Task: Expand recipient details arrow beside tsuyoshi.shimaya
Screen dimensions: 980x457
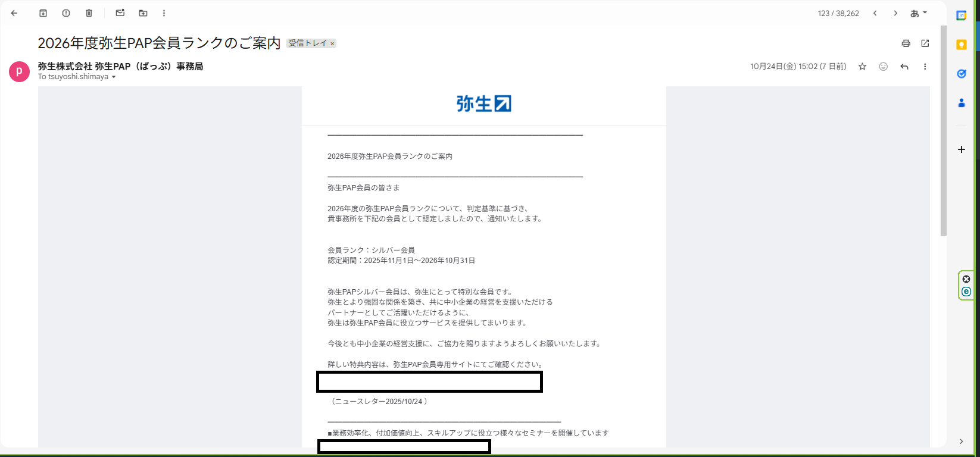Action: (114, 77)
